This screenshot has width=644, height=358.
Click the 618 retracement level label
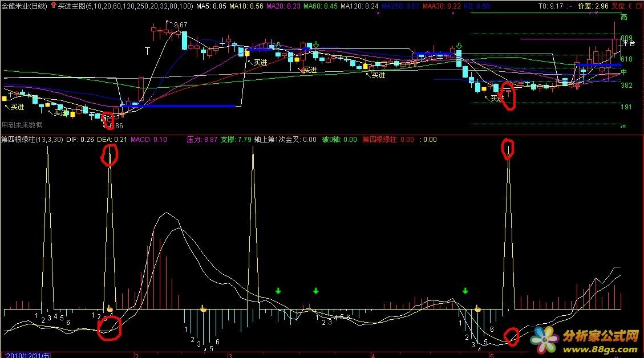(626, 59)
